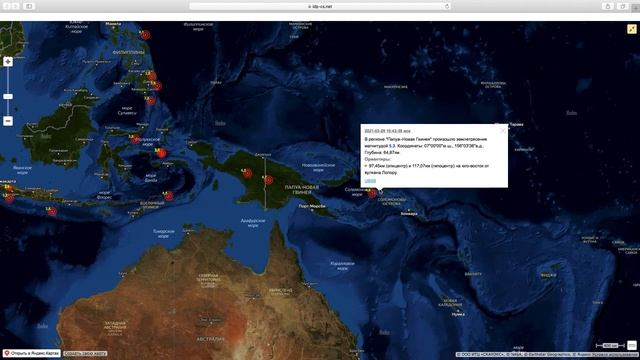Select the earthquake marker near East Timor
Image resolution: width=640 pixels, height=360 pixels.
pyautogui.click(x=169, y=196)
